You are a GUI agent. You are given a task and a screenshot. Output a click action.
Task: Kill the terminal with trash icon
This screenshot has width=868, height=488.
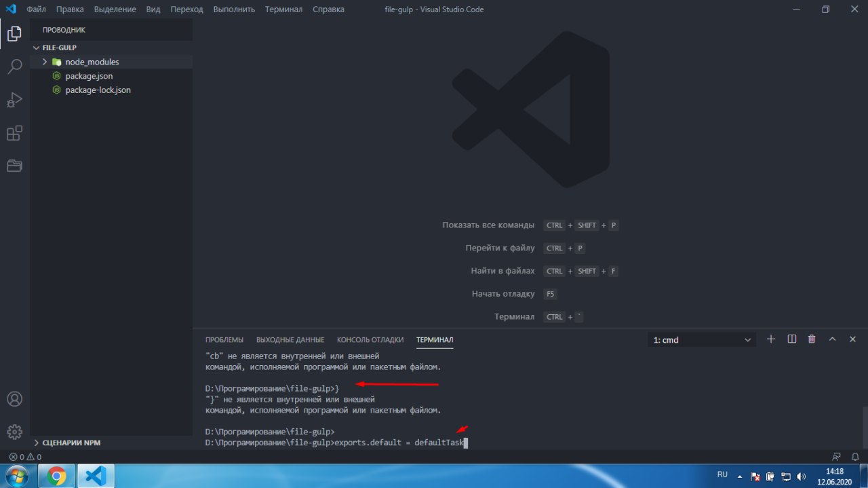[x=812, y=339]
